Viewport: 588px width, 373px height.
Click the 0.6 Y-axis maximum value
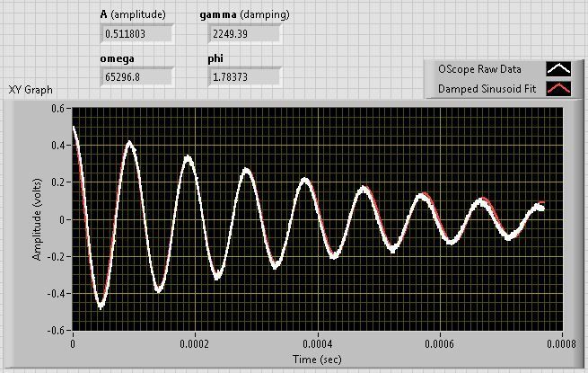(x=57, y=109)
